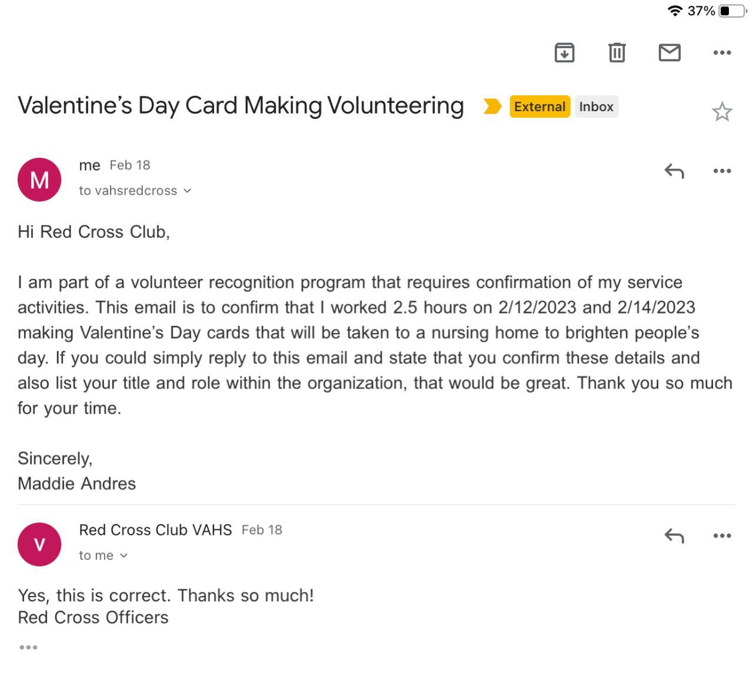Expand recipient details 'to me'

coord(104,555)
